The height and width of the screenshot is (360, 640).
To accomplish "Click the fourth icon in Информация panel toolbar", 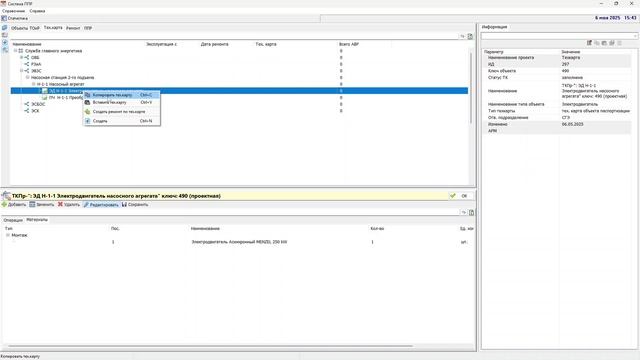I will pyautogui.click(x=611, y=43).
